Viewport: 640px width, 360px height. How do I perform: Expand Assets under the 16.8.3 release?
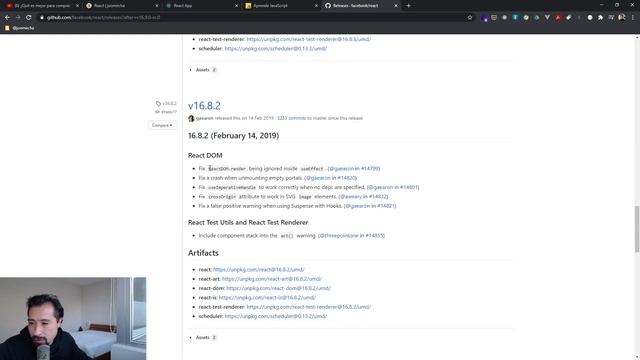tap(203, 70)
